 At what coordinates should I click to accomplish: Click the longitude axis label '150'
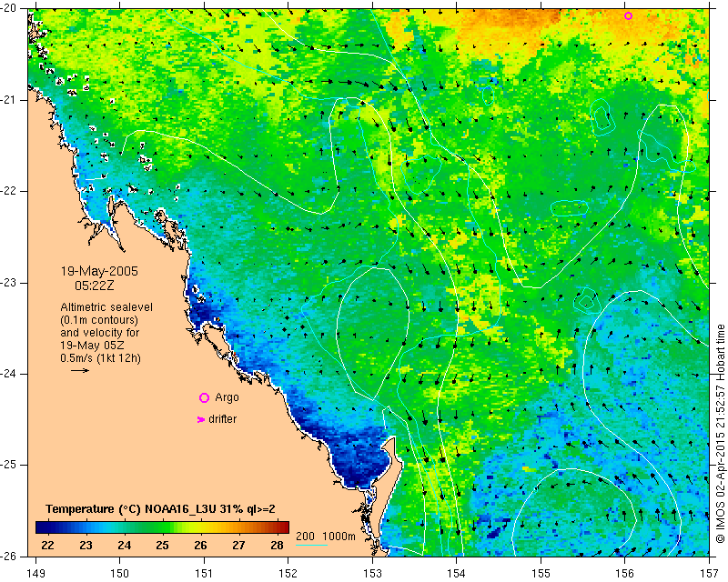point(120,573)
